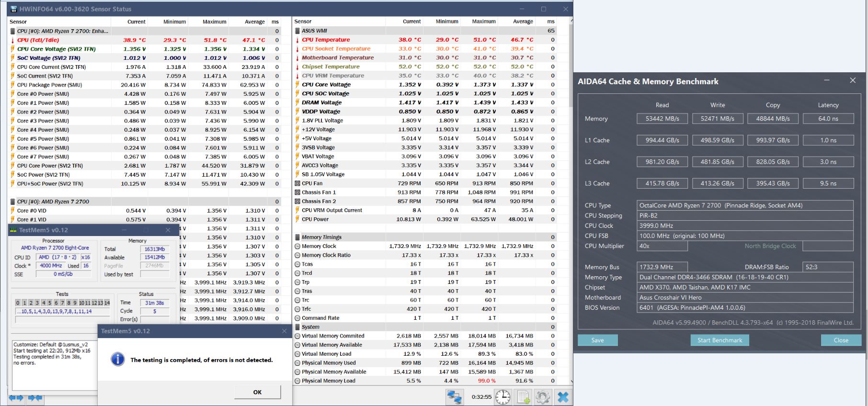The image size is (868, 406).
Task: Select the CPU Core Current (SVI2 TFN) row
Action: 145,67
